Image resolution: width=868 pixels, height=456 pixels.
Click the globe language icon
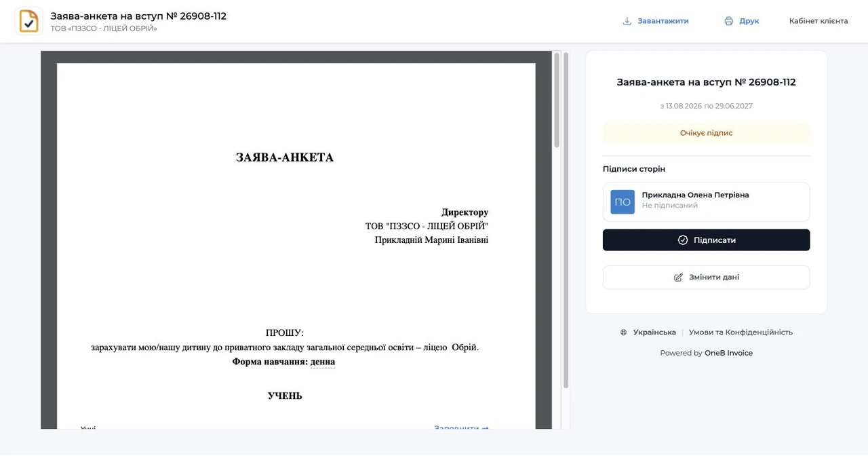[623, 332]
